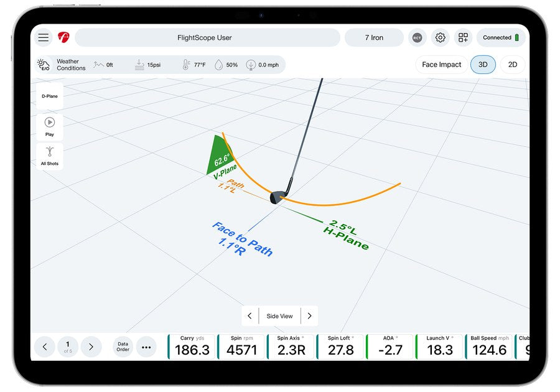Toggle the E/O weather conditions icon
The image size is (560, 392).
(44, 65)
